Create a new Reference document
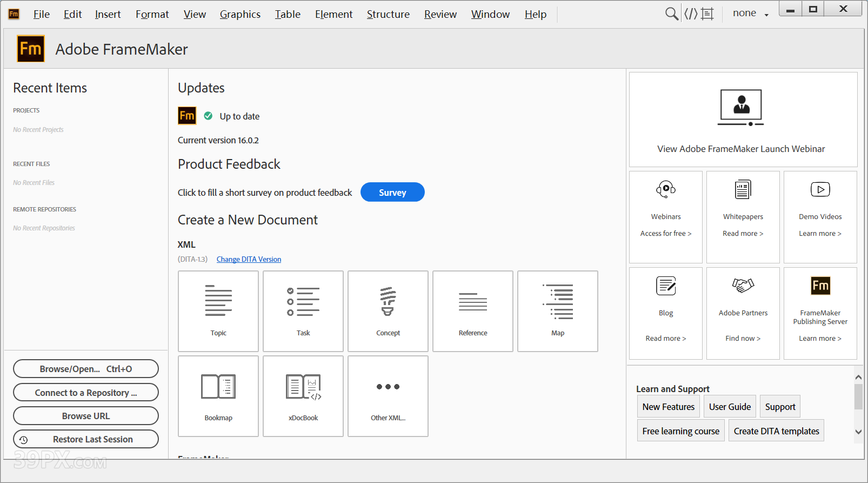The height and width of the screenshot is (483, 868). point(473,311)
